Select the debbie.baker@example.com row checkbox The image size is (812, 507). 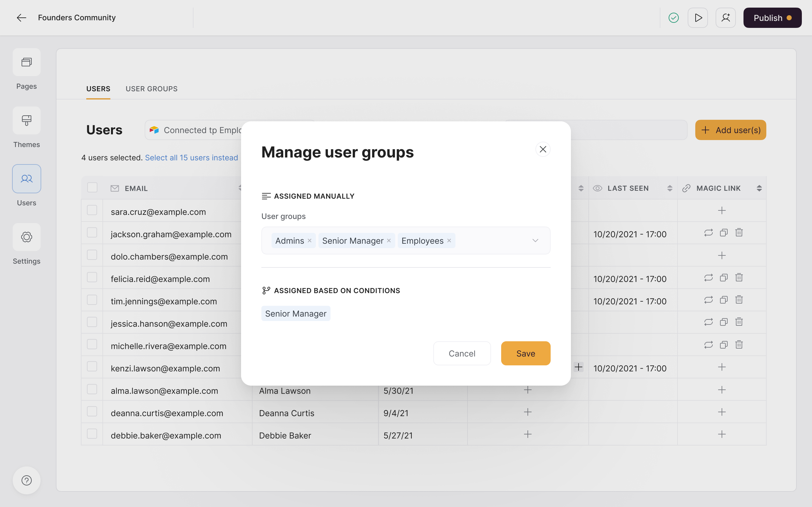point(92,434)
